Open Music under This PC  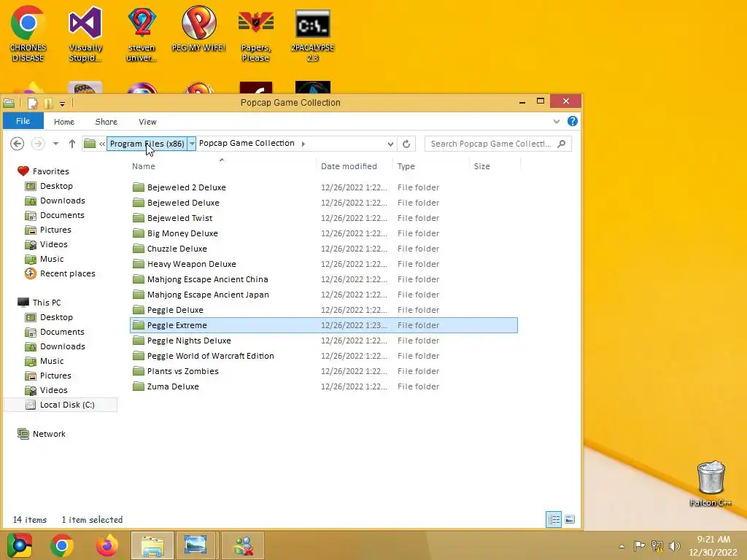point(44,361)
